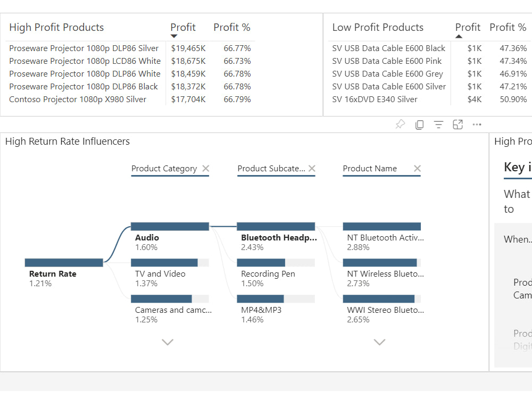
Task: Remove the Product Category breakdown field
Action: click(x=206, y=168)
